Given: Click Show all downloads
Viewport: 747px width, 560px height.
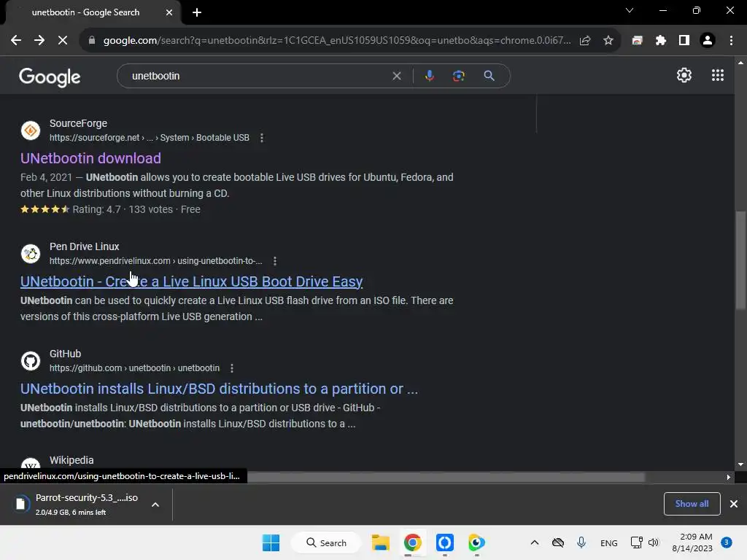Looking at the screenshot, I should [692, 504].
